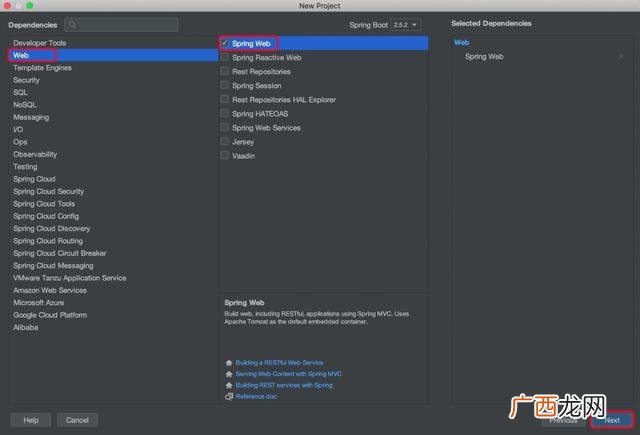Open the Spring Boot version dropdown
Screen dimensions: 640x435
405,25
